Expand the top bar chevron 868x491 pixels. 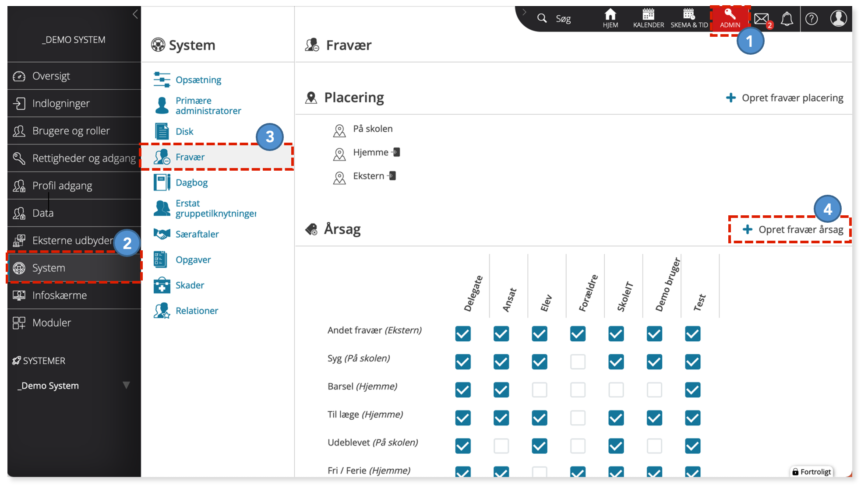point(524,12)
